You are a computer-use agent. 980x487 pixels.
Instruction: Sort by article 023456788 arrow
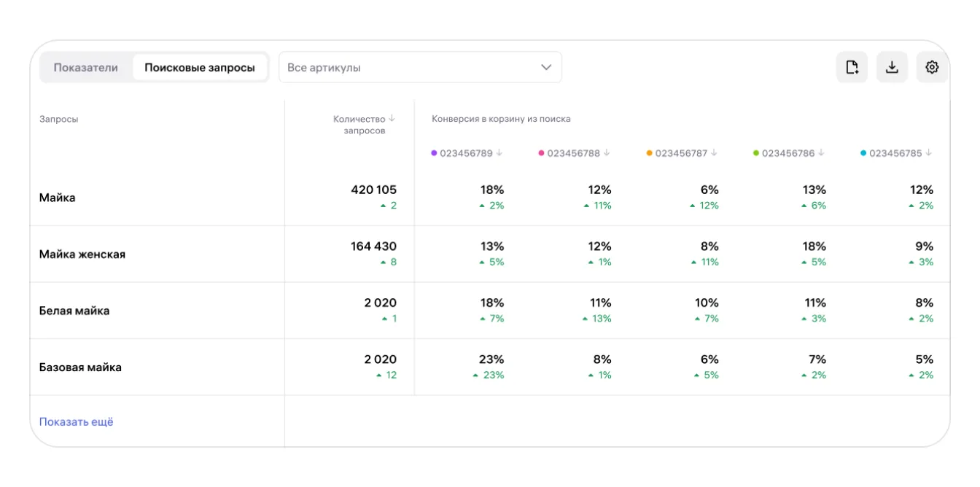607,153
